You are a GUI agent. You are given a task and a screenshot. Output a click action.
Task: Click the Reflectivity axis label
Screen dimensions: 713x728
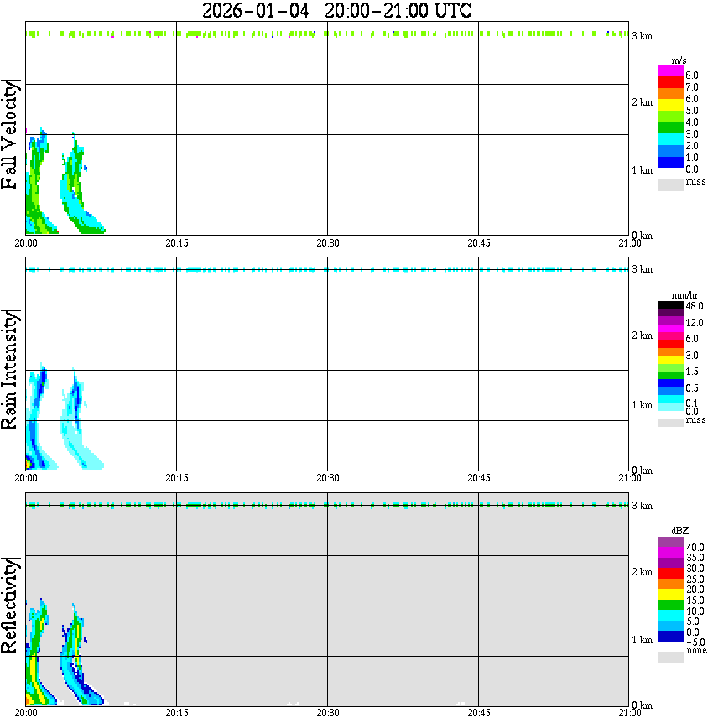[10, 606]
